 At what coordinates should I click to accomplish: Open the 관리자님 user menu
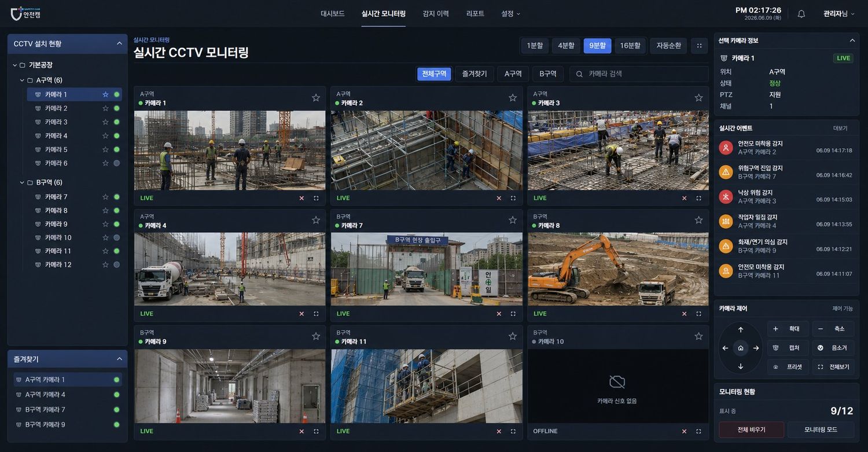pyautogui.click(x=839, y=14)
